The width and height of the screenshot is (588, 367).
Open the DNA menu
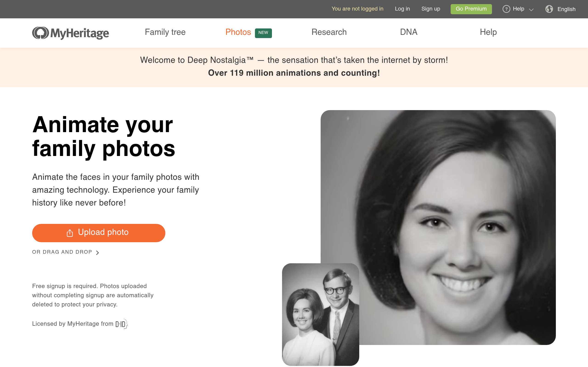pos(409,32)
